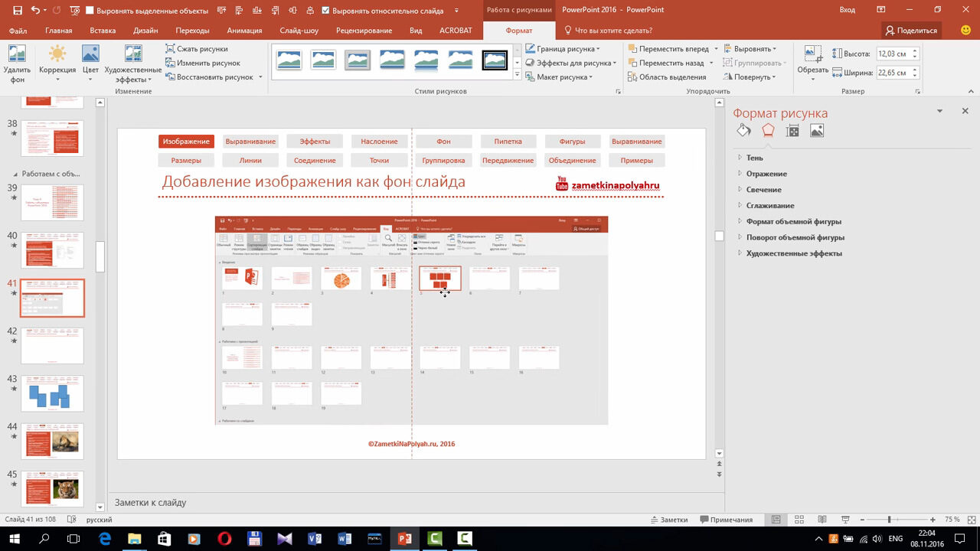Toggle 'Выровнять выделенные объекты' checkbox

pyautogui.click(x=90, y=11)
